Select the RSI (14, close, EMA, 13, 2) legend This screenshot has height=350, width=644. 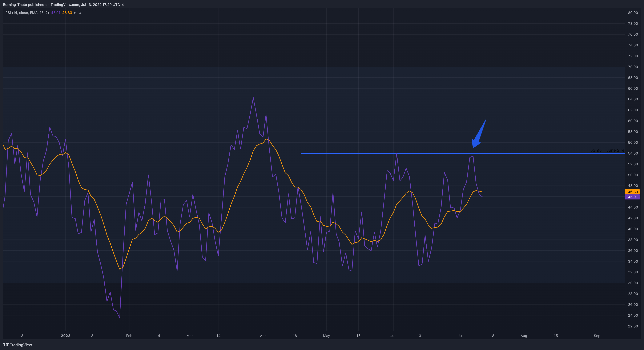(x=27, y=13)
